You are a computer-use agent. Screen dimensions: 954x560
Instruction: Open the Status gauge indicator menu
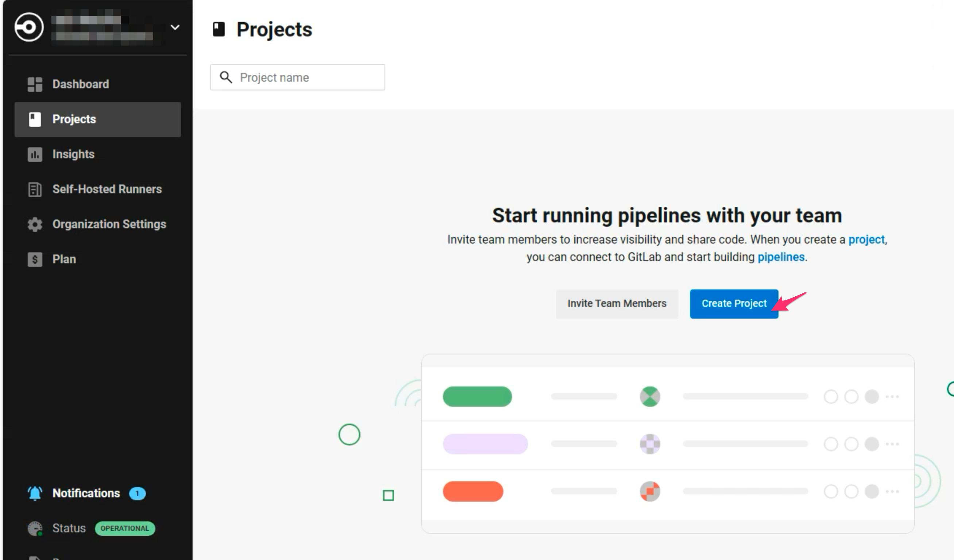[x=34, y=528]
